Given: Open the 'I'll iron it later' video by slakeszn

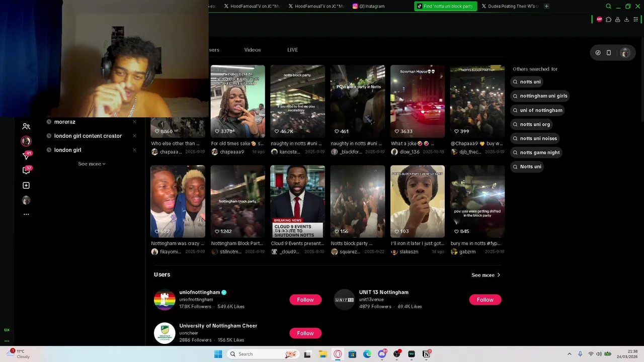Looking at the screenshot, I should (x=418, y=202).
